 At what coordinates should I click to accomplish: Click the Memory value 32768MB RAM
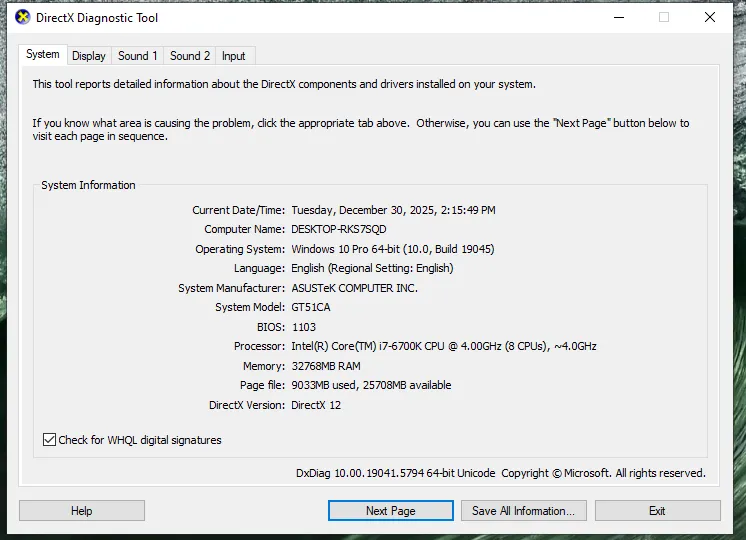click(x=326, y=366)
